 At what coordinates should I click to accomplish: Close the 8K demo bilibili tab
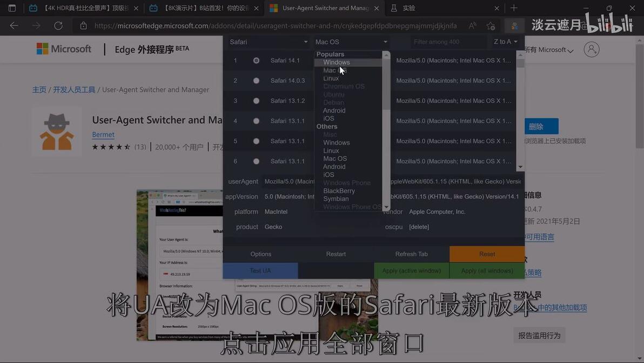(256, 8)
